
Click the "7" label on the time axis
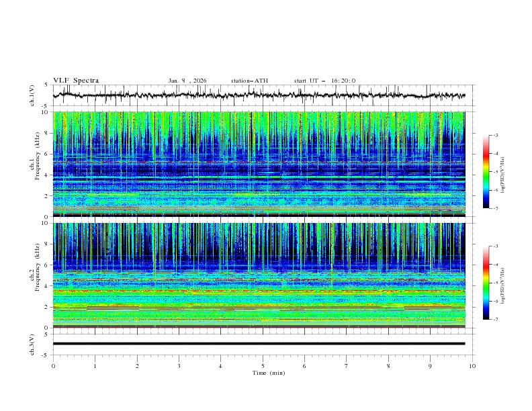pos(346,366)
